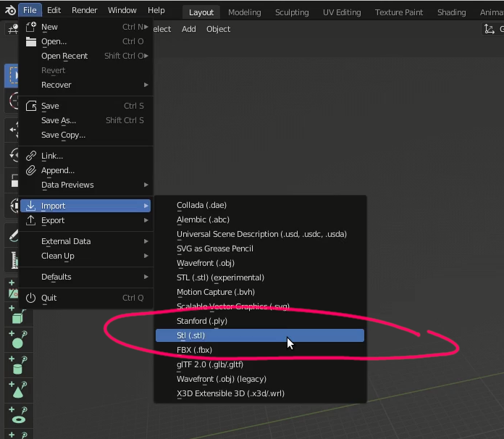Click the Blender logo icon
This screenshot has height=439, width=504.
9,10
